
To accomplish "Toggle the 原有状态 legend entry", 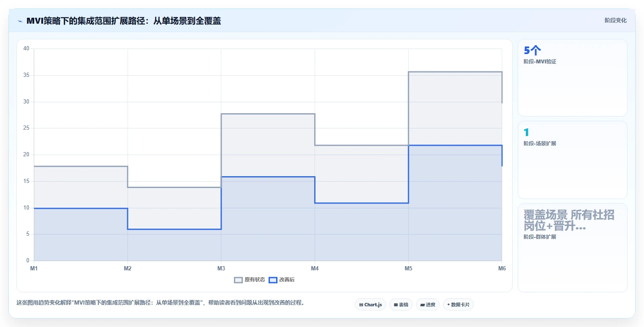I will tap(250, 280).
